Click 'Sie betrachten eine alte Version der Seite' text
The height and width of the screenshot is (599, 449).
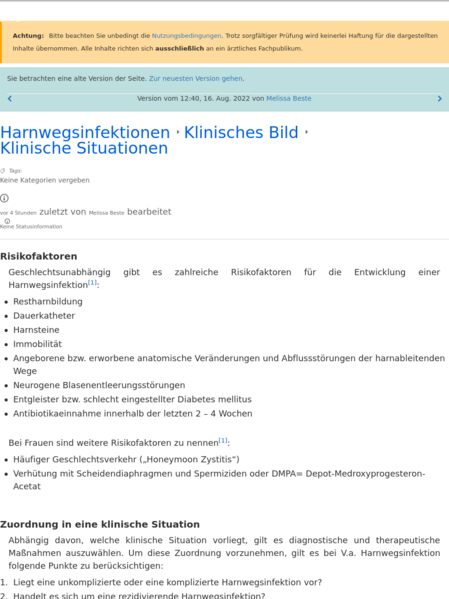pos(76,78)
